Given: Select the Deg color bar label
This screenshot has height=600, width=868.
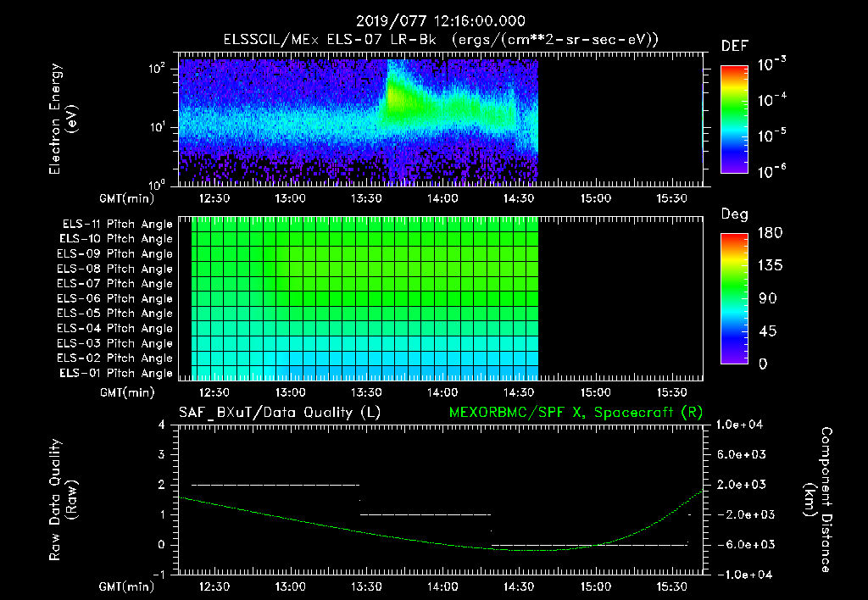Looking at the screenshot, I should coord(735,214).
